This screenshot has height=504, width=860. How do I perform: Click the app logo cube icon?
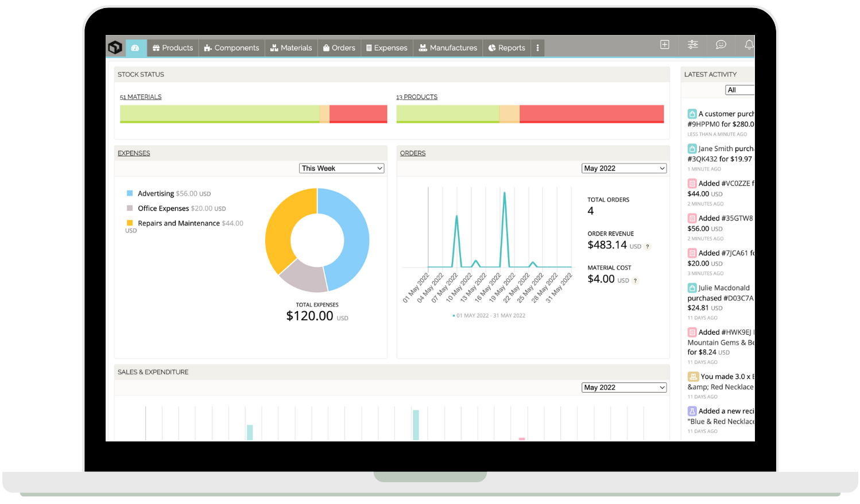pos(114,48)
